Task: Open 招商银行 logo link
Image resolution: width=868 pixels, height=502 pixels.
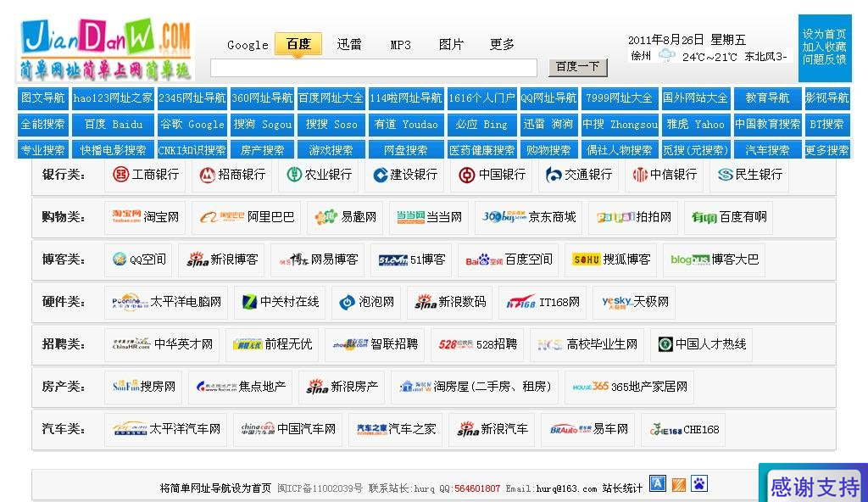Action: (207, 175)
